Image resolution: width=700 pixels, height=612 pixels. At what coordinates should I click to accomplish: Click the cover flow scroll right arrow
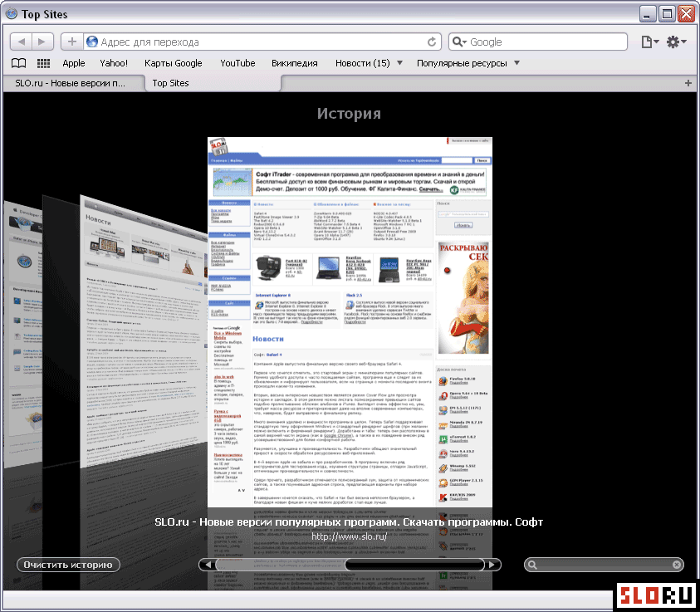[x=492, y=565]
